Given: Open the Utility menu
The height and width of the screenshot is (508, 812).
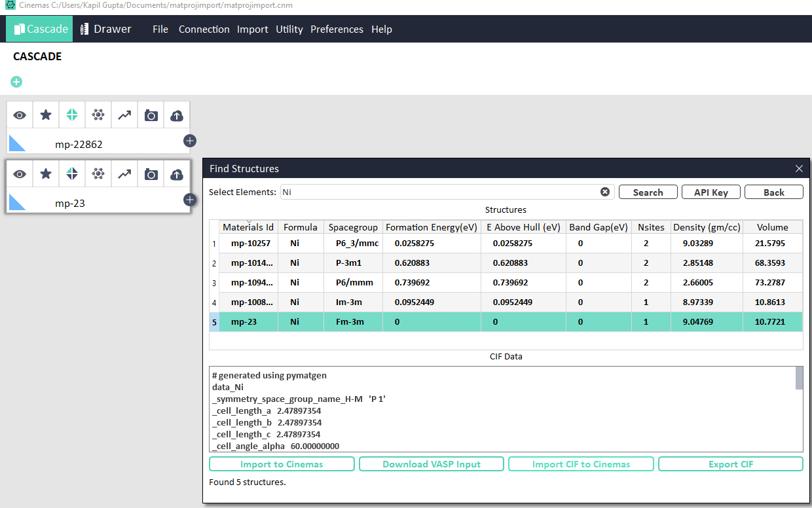Looking at the screenshot, I should 289,29.
